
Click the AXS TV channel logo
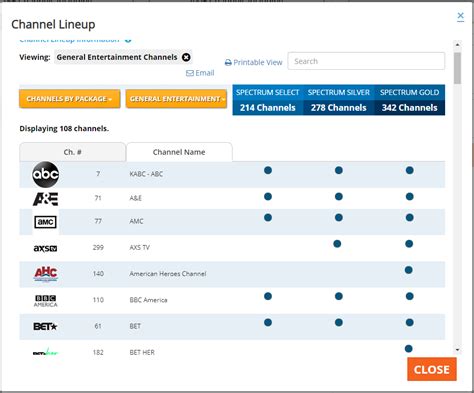(x=45, y=248)
